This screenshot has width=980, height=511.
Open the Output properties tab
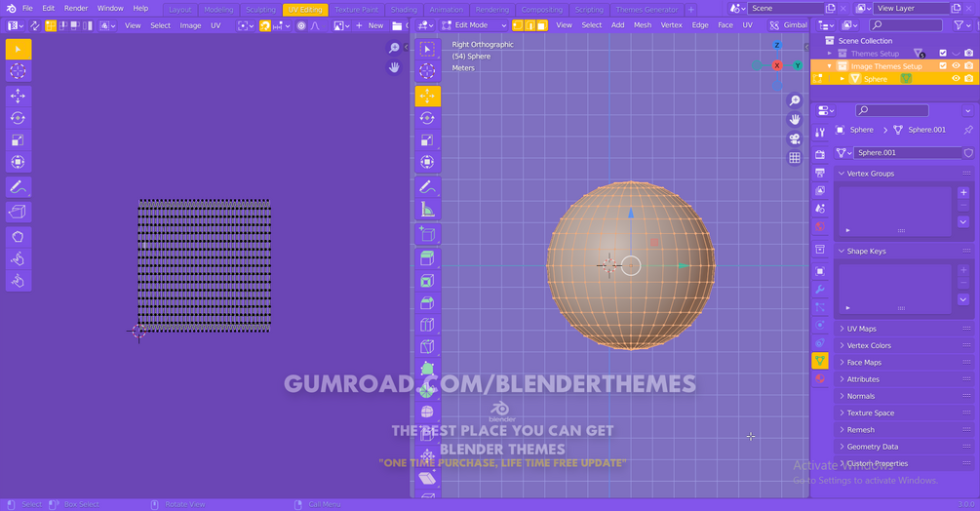pos(820,173)
